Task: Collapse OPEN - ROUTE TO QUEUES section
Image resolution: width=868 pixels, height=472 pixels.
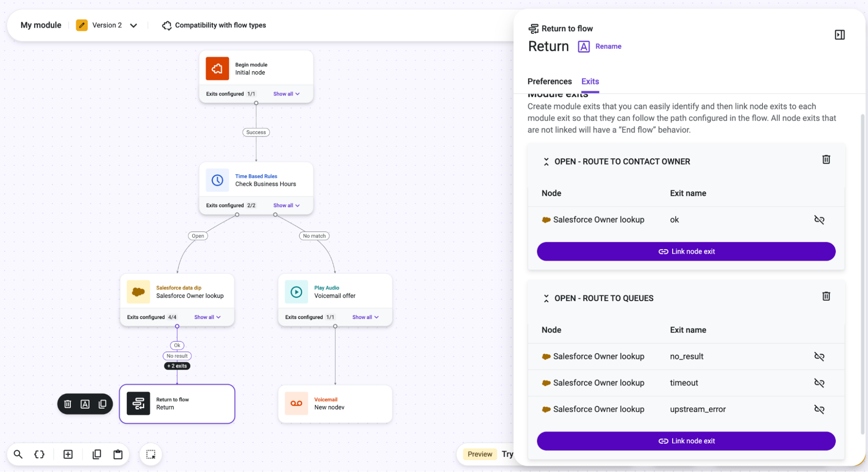Action: tap(546, 298)
